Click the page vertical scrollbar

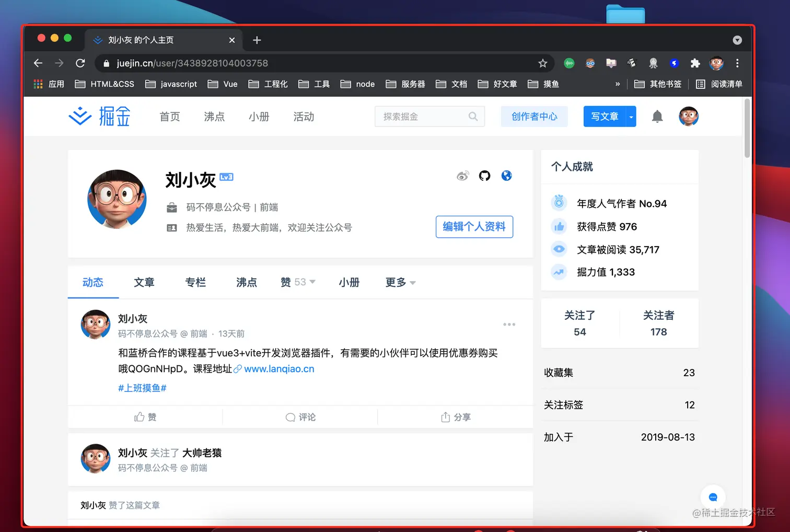point(747,128)
